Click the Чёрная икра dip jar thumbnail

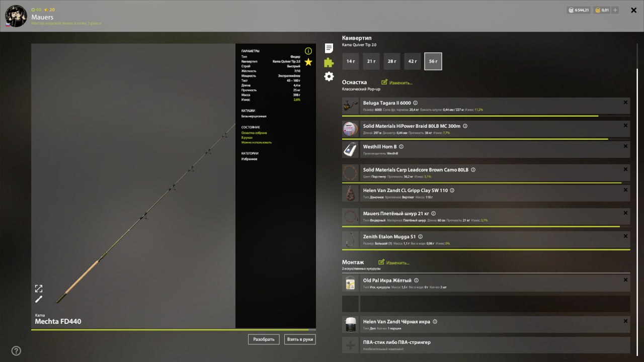pyautogui.click(x=350, y=324)
